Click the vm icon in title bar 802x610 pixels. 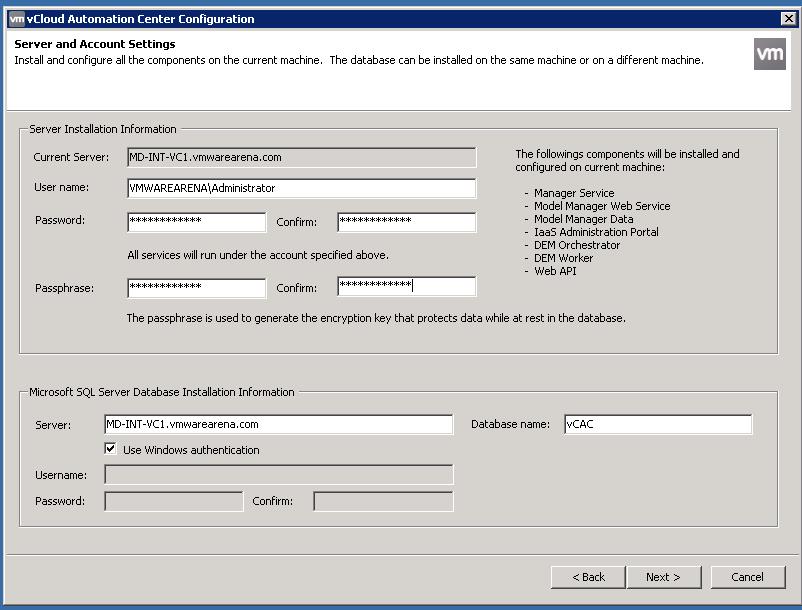[x=17, y=19]
